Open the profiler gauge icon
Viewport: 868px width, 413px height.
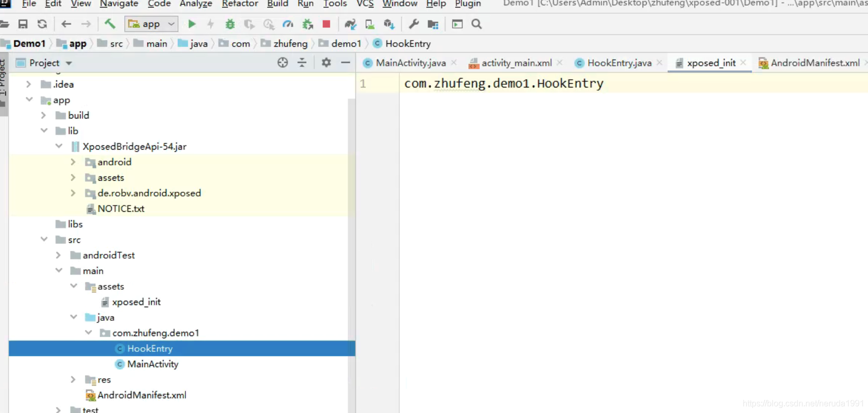click(288, 24)
